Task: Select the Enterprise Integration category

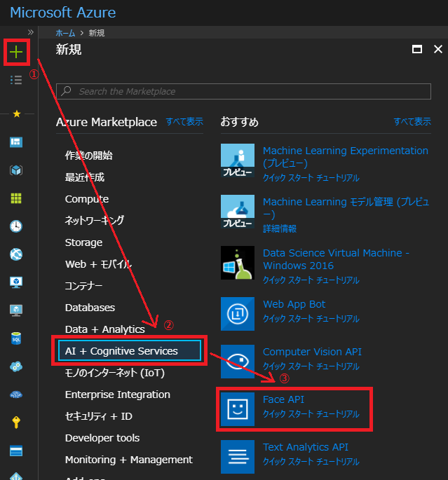Action: point(118,395)
